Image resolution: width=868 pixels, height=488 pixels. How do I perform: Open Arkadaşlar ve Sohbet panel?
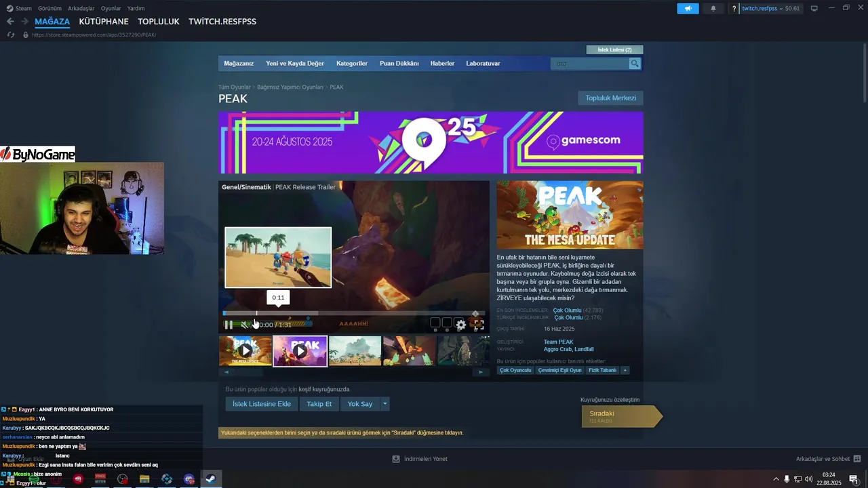click(x=828, y=459)
